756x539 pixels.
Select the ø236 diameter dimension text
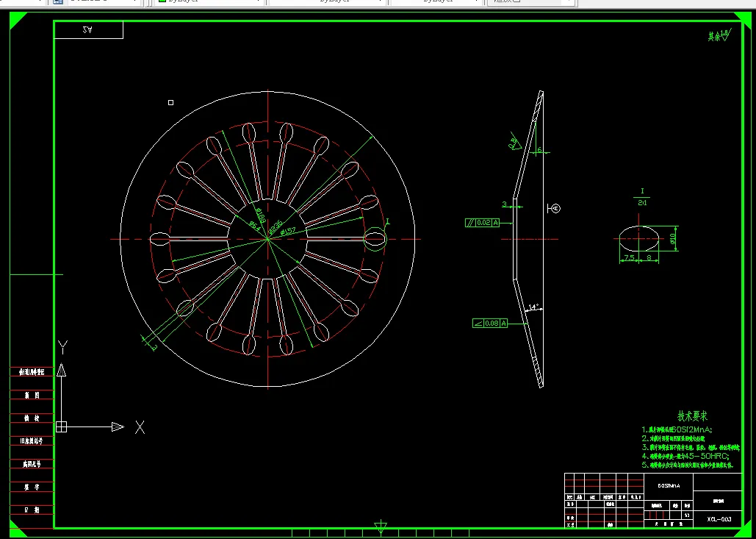tap(276, 227)
